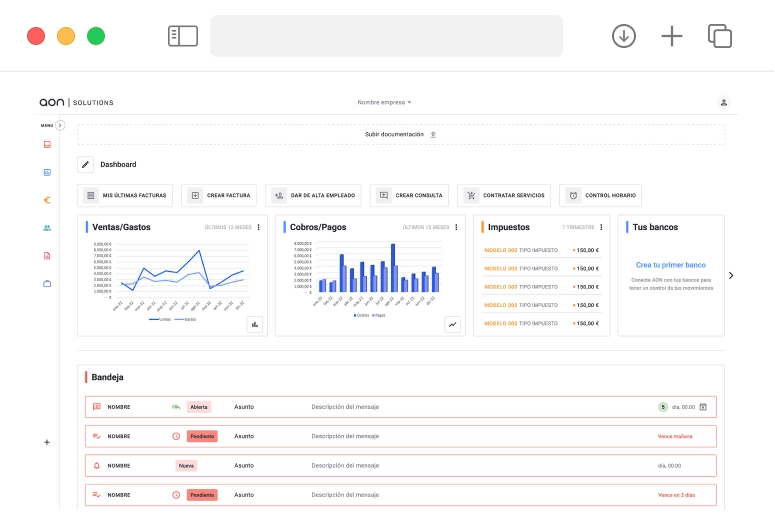Click the calendar icon in first inbox row
This screenshot has height=528, width=775.
click(703, 407)
